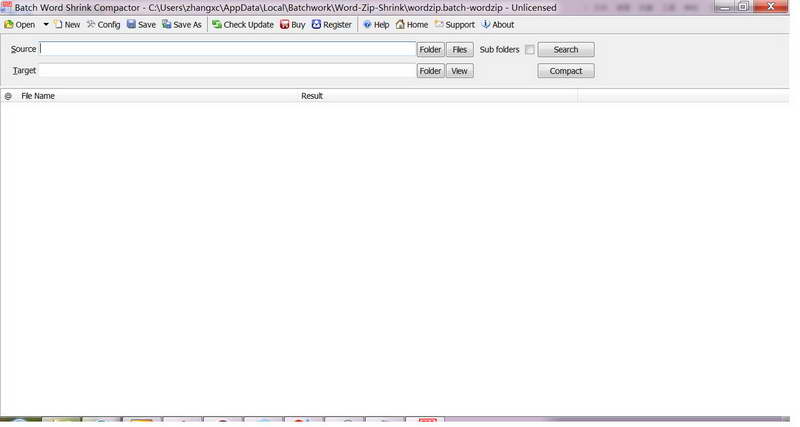Screen dimensions: 800x427
Task: Enable the Sub folders checkbox
Action: click(530, 49)
